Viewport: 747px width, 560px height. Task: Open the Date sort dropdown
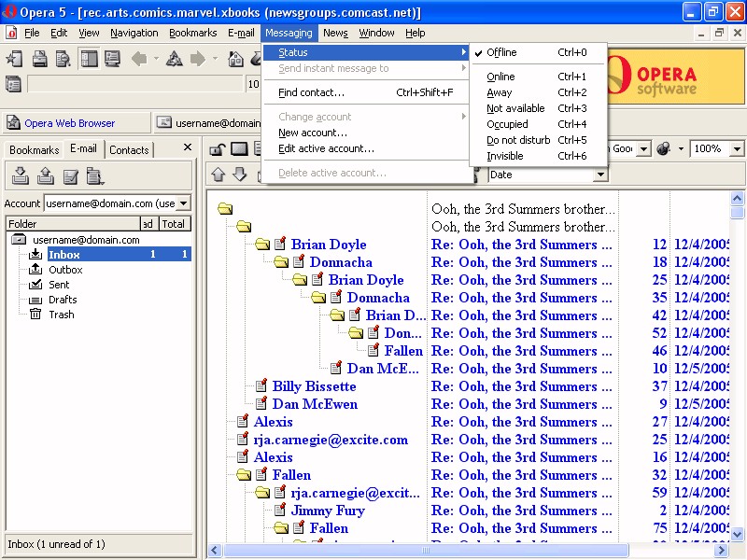[x=600, y=175]
